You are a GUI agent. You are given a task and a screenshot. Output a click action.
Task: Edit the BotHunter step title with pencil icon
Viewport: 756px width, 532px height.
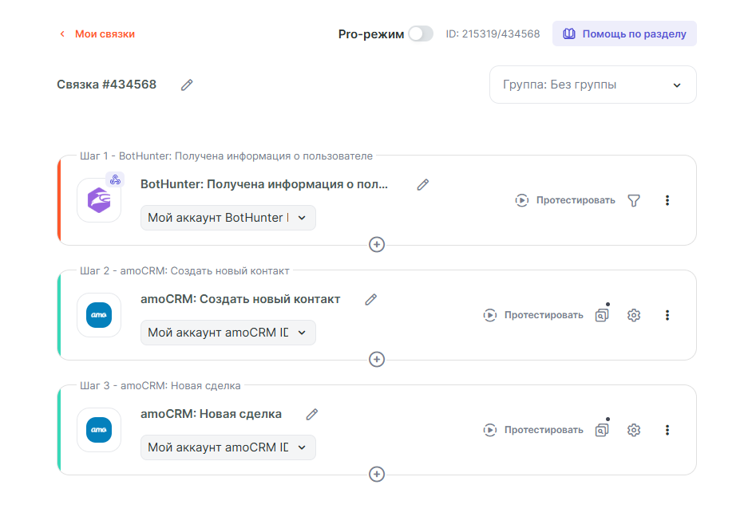tap(423, 184)
